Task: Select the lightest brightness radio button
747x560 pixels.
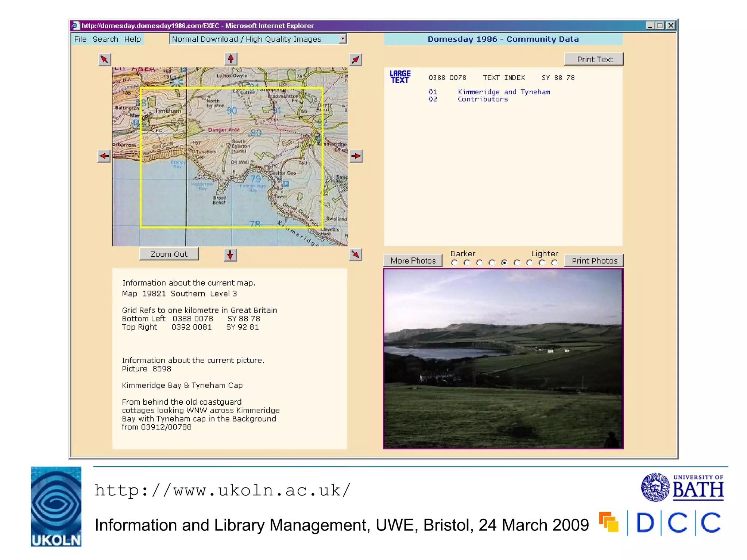Action: tap(554, 263)
